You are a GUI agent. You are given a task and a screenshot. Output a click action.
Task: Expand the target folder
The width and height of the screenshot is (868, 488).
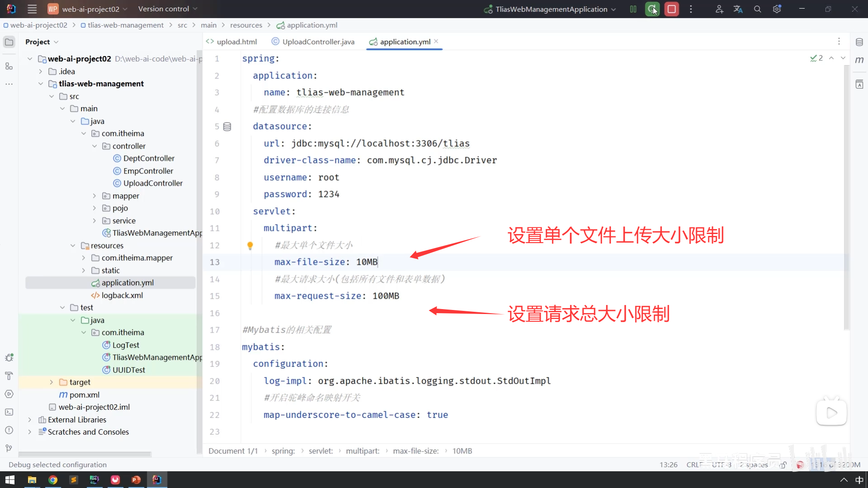click(52, 382)
